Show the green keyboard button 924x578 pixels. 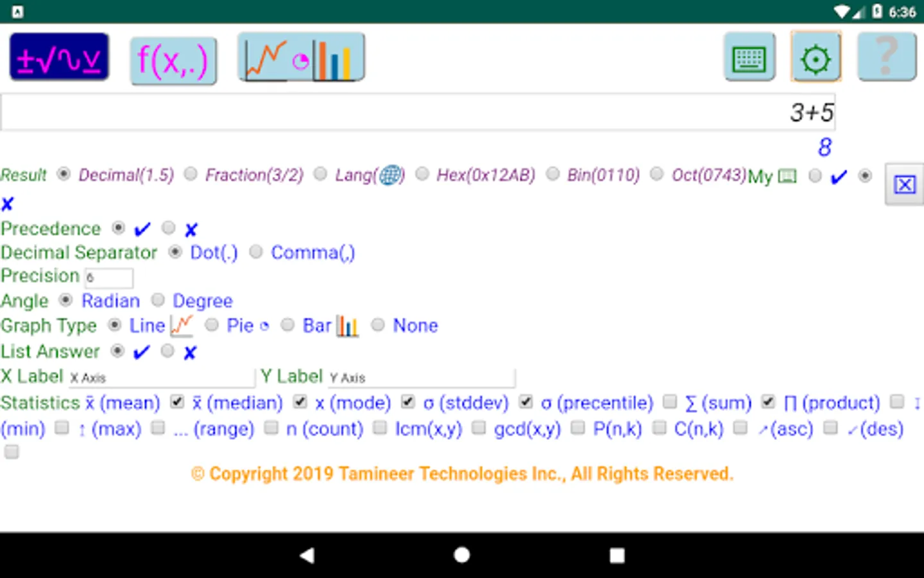[749, 57]
